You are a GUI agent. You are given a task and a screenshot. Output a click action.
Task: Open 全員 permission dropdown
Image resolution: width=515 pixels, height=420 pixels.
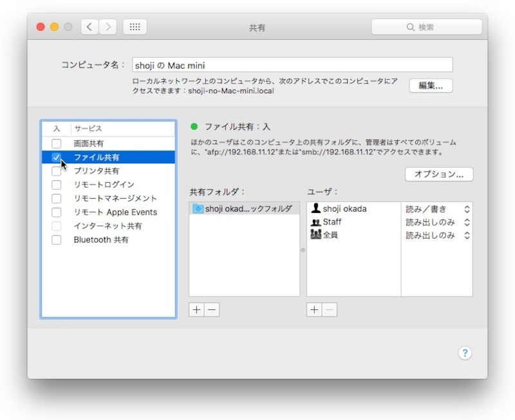467,235
